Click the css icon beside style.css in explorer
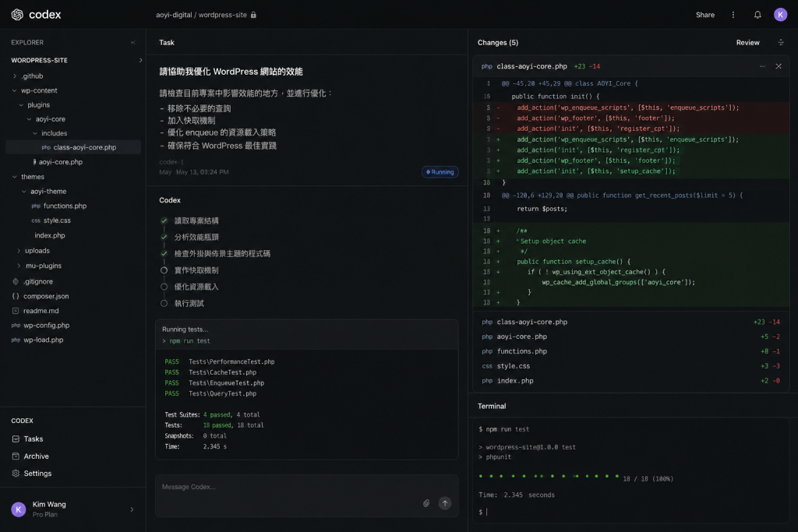Screen dimensions: 798x532 tap(36, 220)
